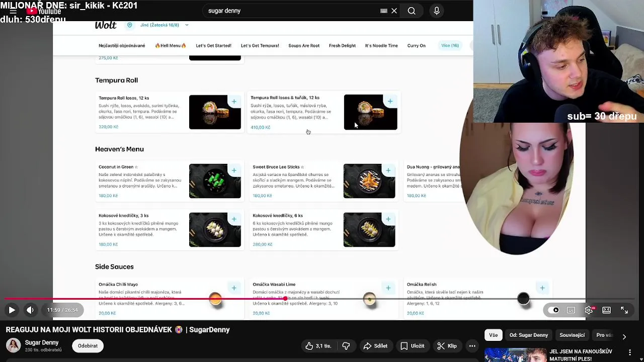Mute the video volume

(30, 310)
